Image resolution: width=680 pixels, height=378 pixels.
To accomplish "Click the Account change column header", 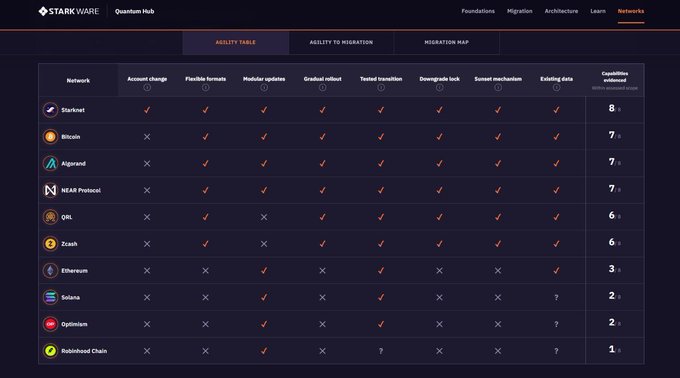I will [x=147, y=79].
